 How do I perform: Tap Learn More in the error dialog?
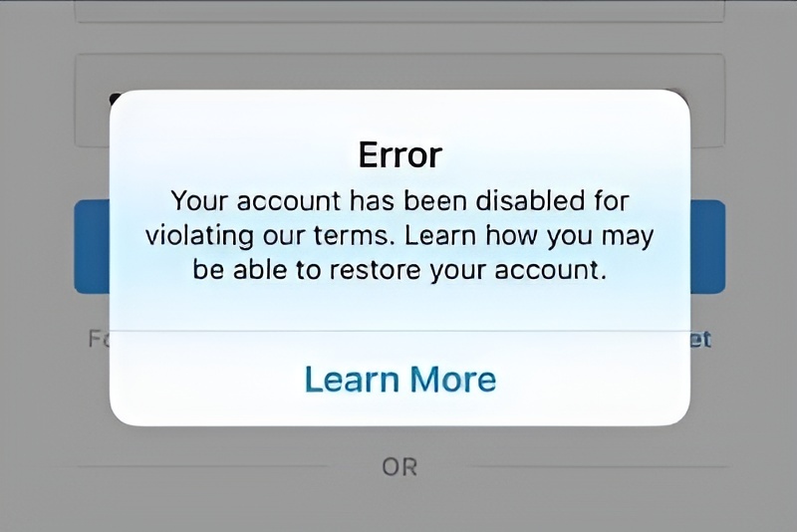[x=400, y=379]
